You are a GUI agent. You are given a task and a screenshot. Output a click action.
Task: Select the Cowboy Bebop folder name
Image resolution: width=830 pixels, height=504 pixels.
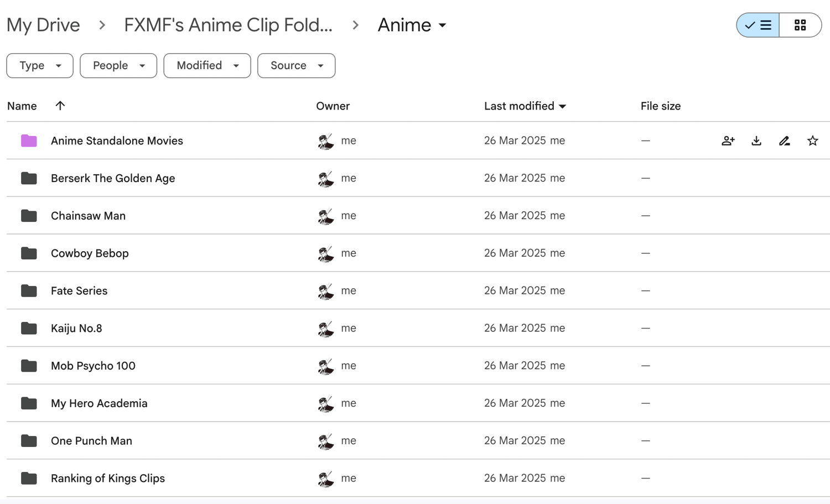(90, 253)
